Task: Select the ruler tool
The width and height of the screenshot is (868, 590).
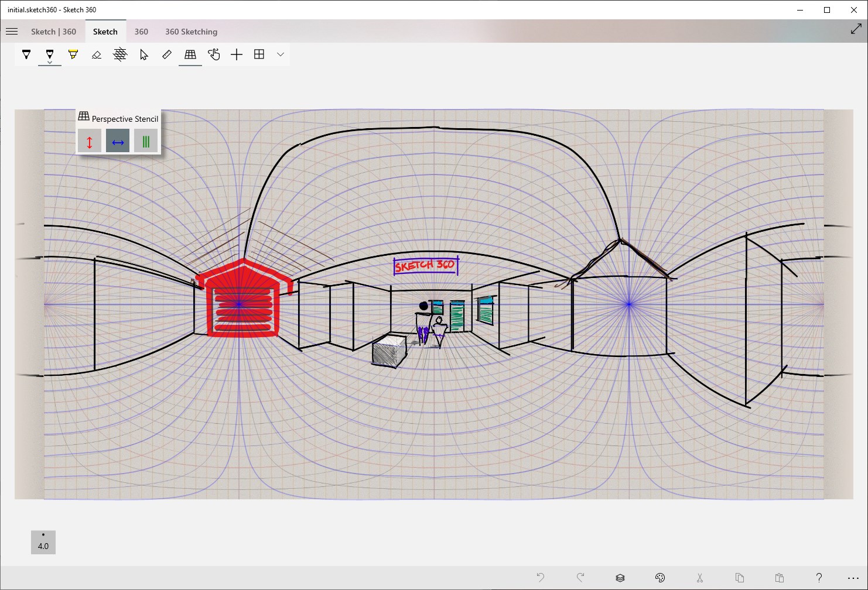Action: click(167, 54)
